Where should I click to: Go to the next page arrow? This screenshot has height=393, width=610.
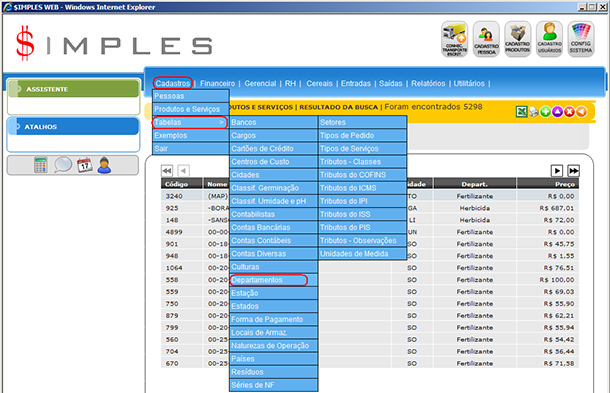pyautogui.click(x=557, y=170)
